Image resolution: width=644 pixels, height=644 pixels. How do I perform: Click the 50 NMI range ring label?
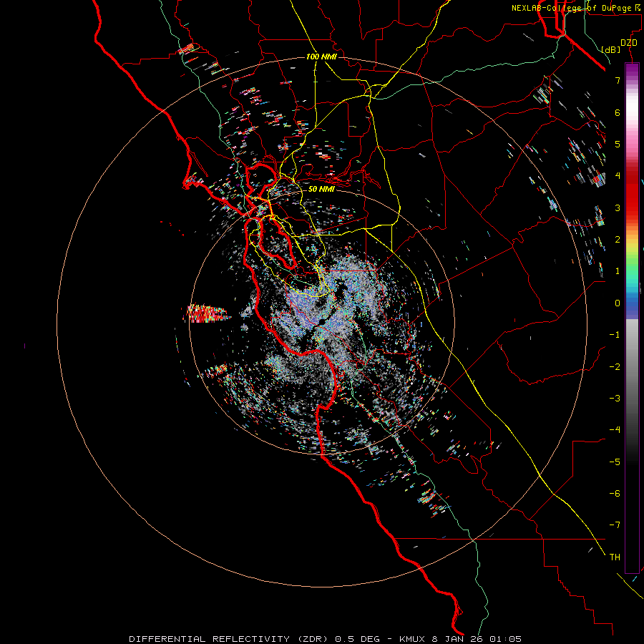[x=321, y=189]
